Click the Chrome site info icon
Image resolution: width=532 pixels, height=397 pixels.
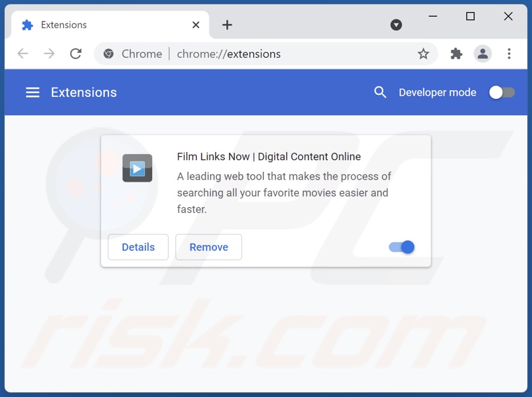108,54
